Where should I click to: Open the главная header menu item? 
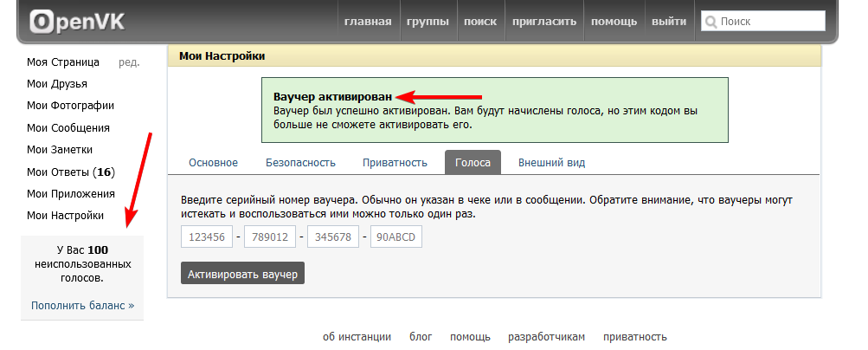coord(367,22)
